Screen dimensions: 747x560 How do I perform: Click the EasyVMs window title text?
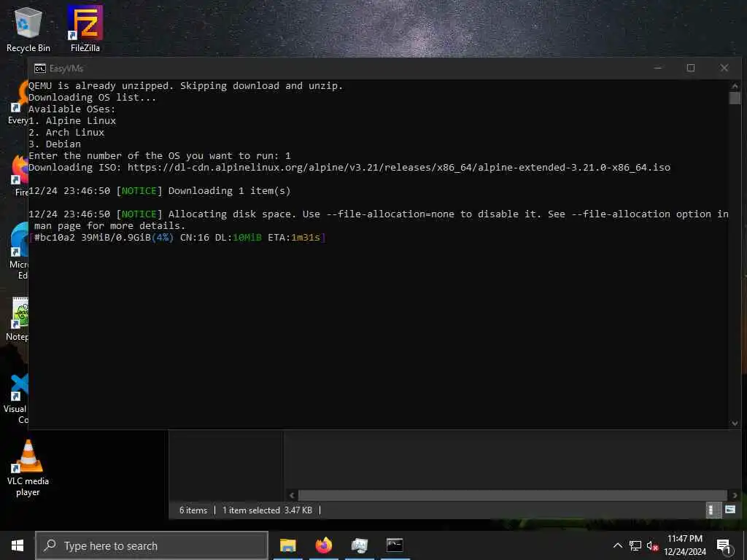pos(66,69)
